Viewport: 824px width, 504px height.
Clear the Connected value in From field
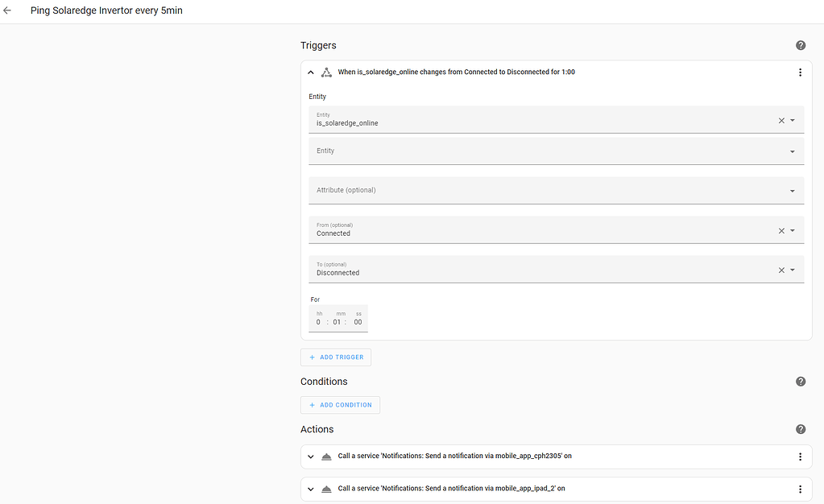coord(780,229)
